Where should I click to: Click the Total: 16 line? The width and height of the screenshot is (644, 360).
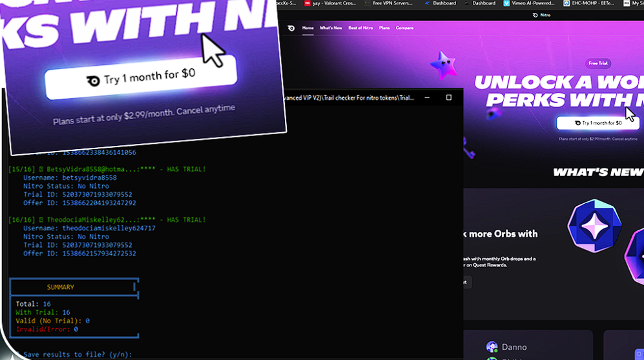tap(34, 305)
